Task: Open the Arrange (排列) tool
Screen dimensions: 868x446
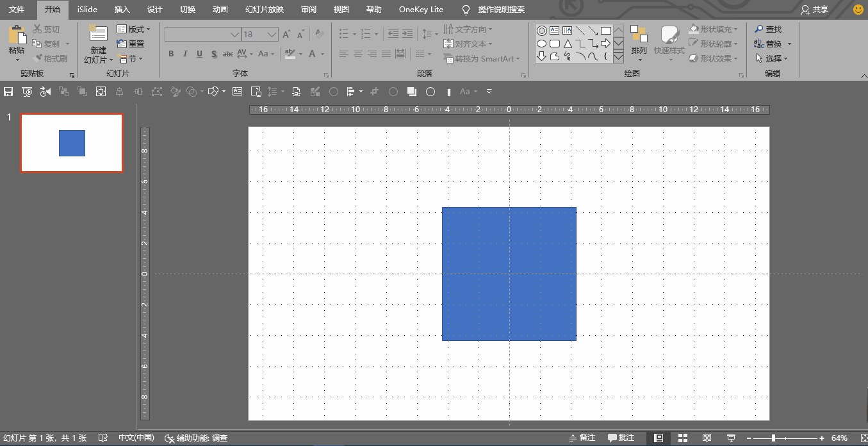Action: pos(639,40)
